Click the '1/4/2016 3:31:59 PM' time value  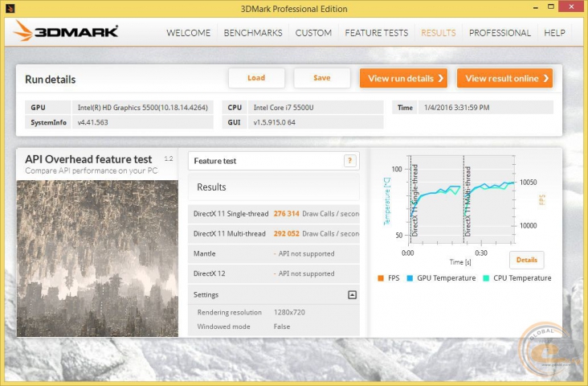pyautogui.click(x=457, y=108)
